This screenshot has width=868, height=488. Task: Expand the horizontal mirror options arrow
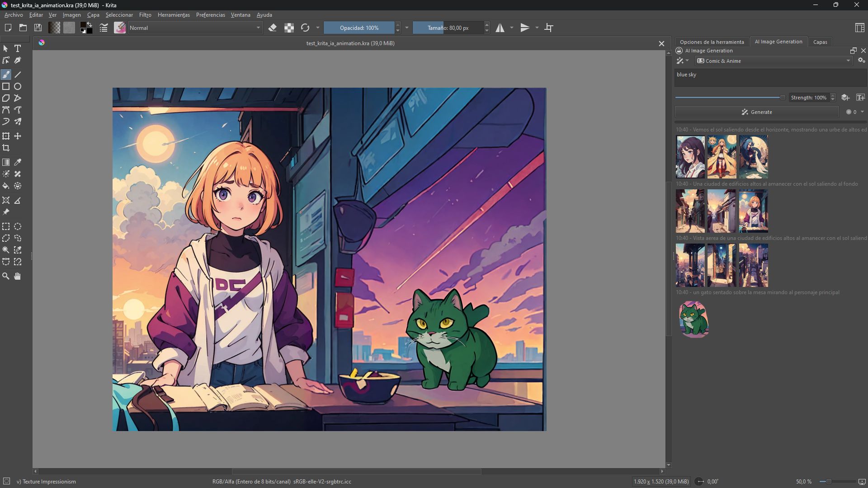pos(512,28)
